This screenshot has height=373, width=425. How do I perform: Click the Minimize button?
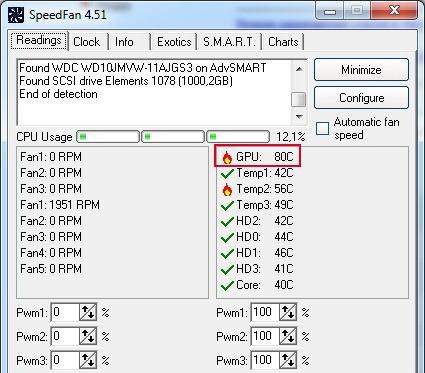tap(361, 70)
